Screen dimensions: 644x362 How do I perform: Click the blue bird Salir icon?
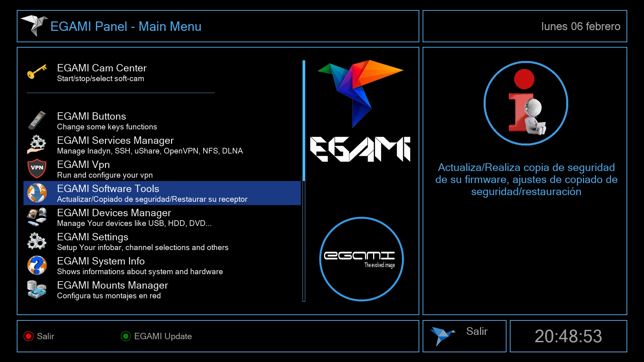pyautogui.click(x=442, y=336)
